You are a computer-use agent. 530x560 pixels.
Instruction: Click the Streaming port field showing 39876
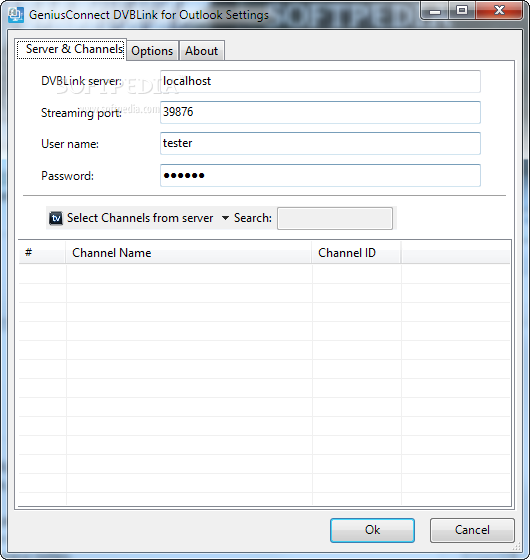coord(320,112)
